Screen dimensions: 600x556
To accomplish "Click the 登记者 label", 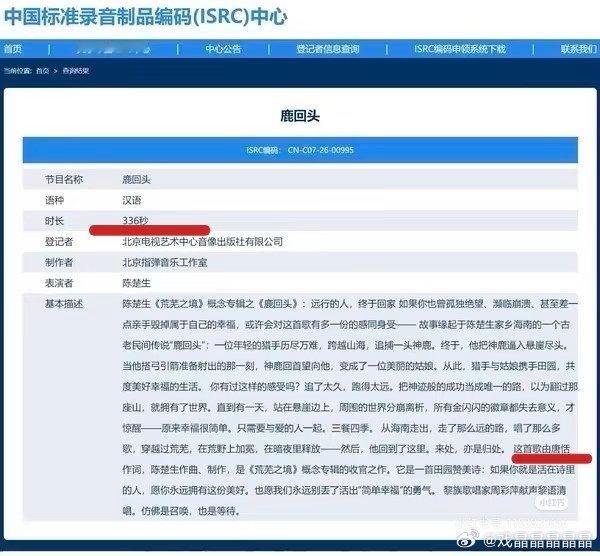I will coord(59,241).
